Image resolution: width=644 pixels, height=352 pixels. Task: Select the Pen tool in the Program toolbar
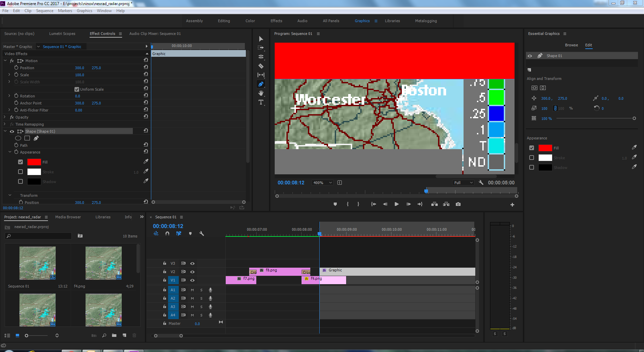coord(261,84)
